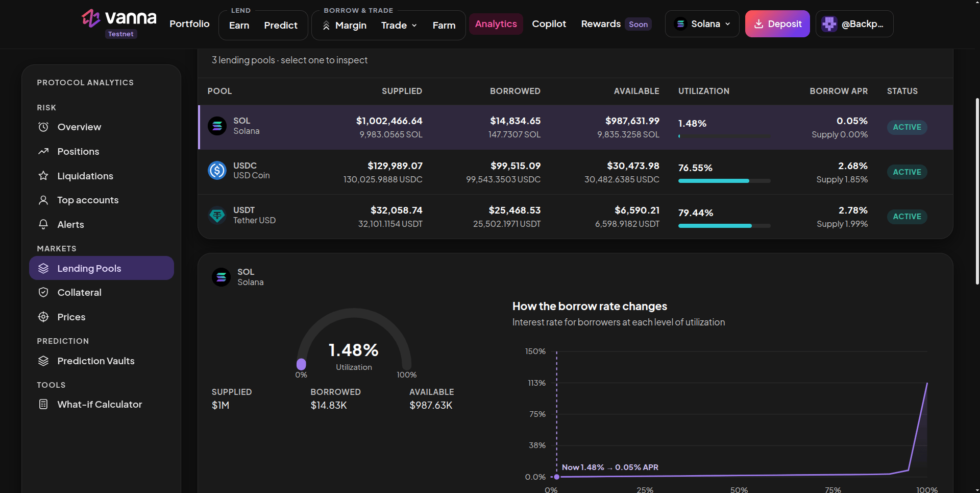Screen dimensions: 980x493
Task: Click the Deposit button
Action: pos(777,24)
